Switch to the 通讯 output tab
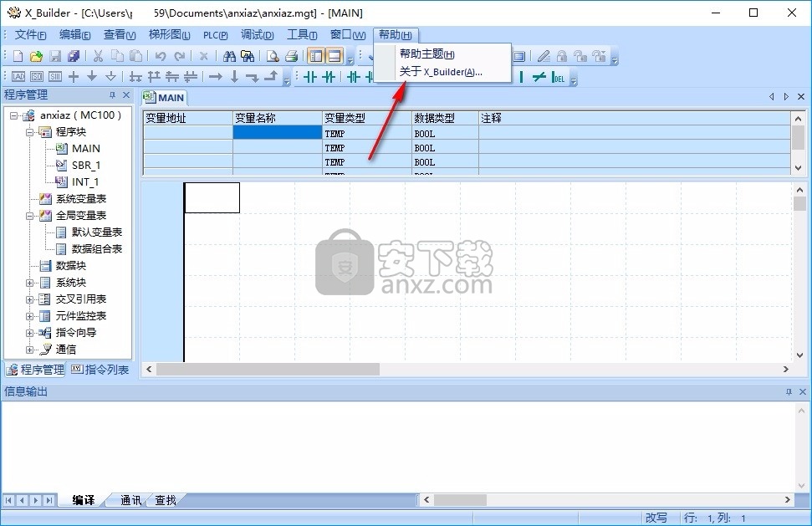This screenshot has height=526, width=812. pos(130,500)
